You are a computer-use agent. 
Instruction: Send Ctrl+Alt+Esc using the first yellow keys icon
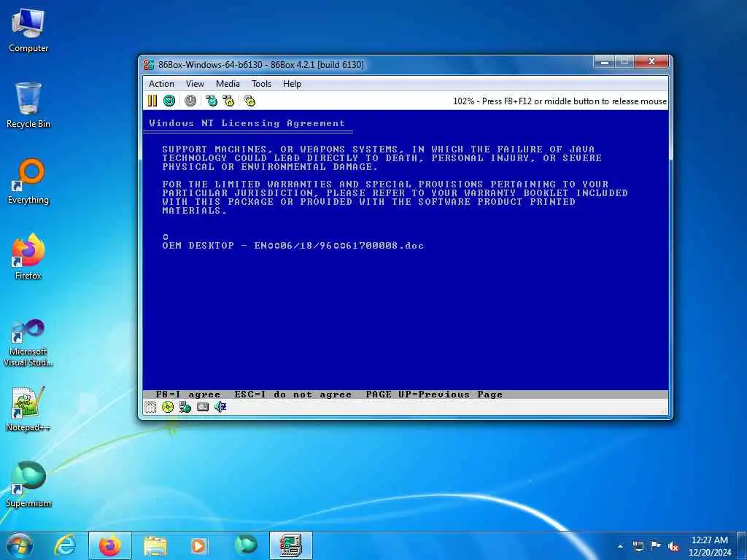pyautogui.click(x=228, y=101)
